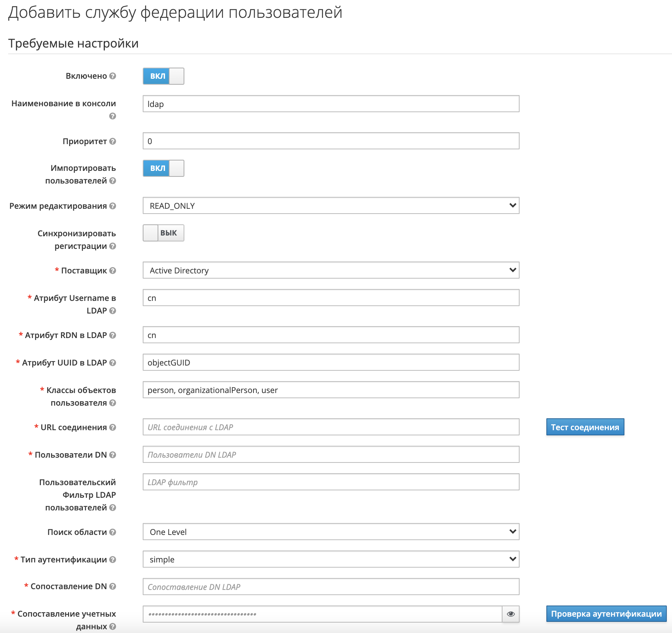
Task: Focus the URL соединения input field
Action: coord(330,427)
